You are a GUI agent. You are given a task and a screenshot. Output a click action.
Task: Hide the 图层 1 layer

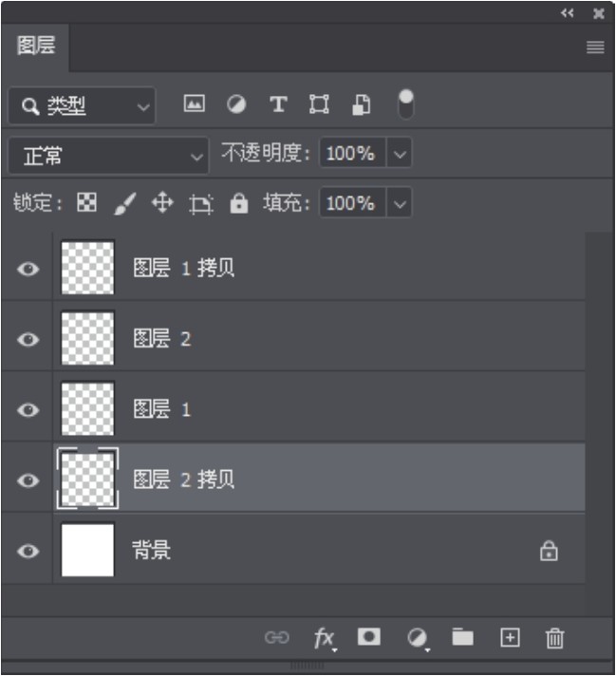click(28, 410)
